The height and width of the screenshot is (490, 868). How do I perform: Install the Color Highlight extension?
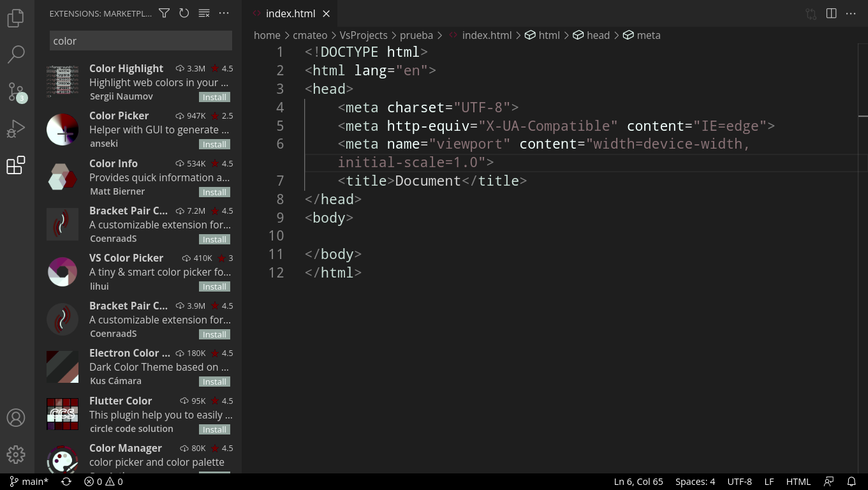pos(214,97)
